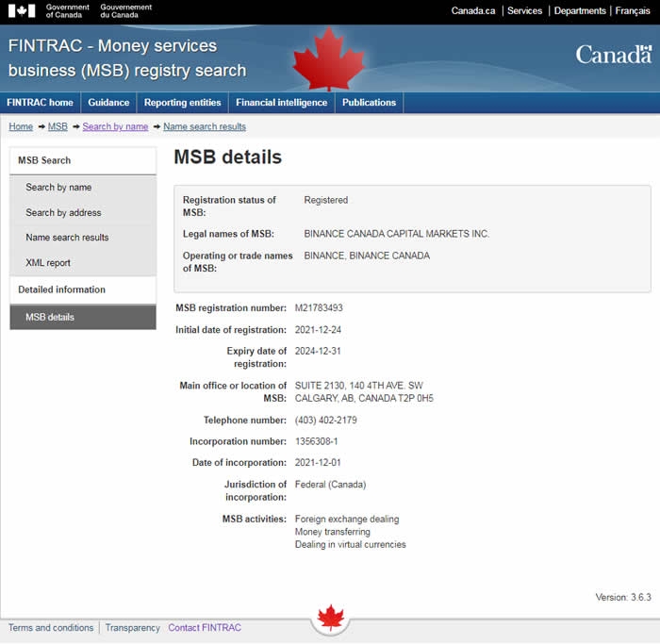The width and height of the screenshot is (660, 644).
Task: Click telephone number (403) 402-2179
Action: click(x=326, y=421)
